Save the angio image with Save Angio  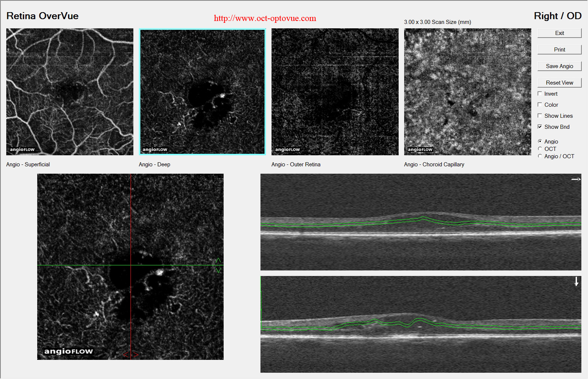[559, 66]
